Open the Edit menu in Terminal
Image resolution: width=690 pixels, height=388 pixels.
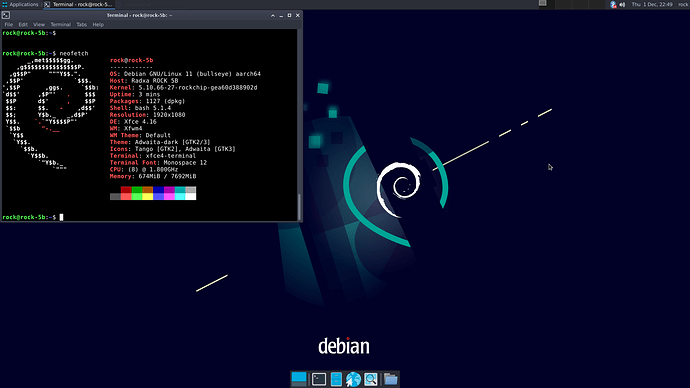23,25
